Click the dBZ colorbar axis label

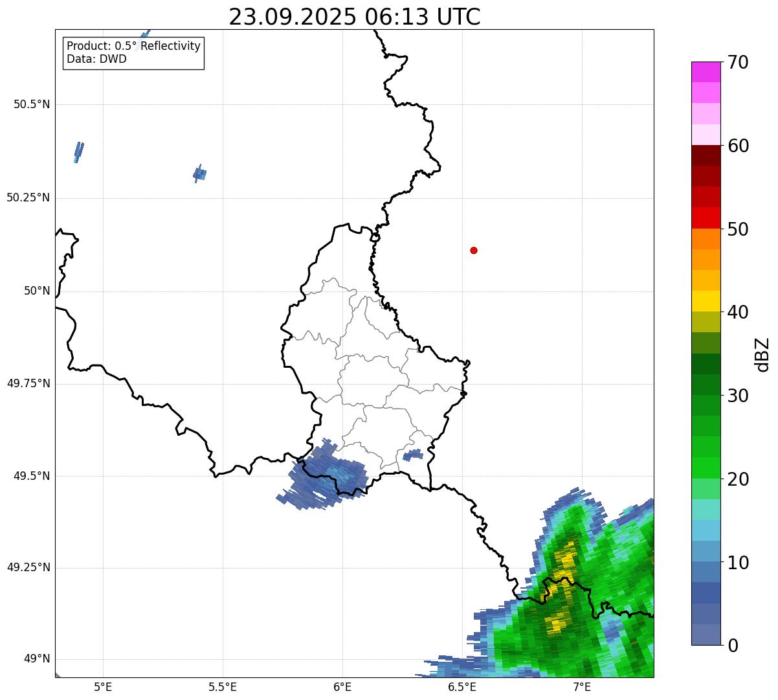coord(763,354)
